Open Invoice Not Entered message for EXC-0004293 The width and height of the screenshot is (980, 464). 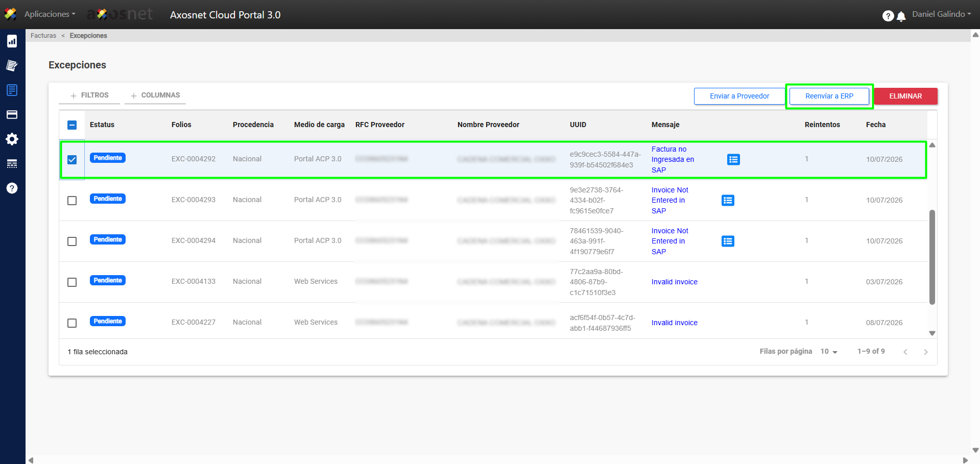tap(670, 200)
